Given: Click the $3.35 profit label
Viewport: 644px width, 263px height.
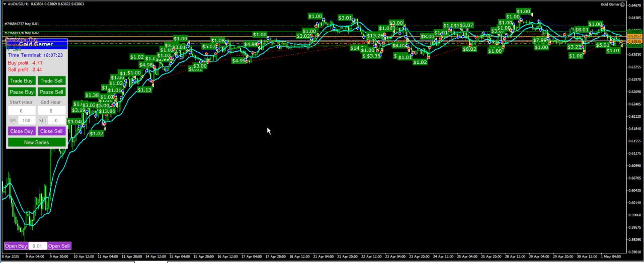Looking at the screenshot, I should [x=373, y=56].
